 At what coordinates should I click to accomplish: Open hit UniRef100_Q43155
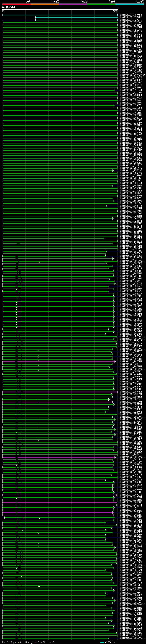[x=131, y=25]
